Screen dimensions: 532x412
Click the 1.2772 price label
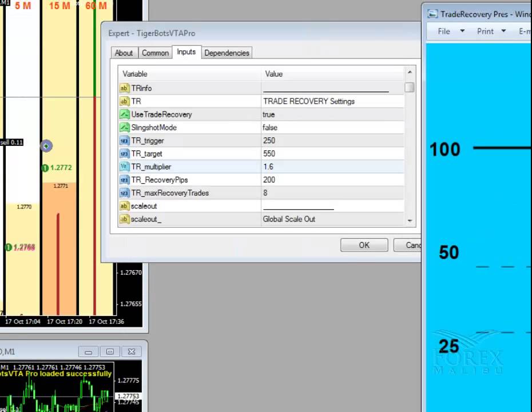61,168
